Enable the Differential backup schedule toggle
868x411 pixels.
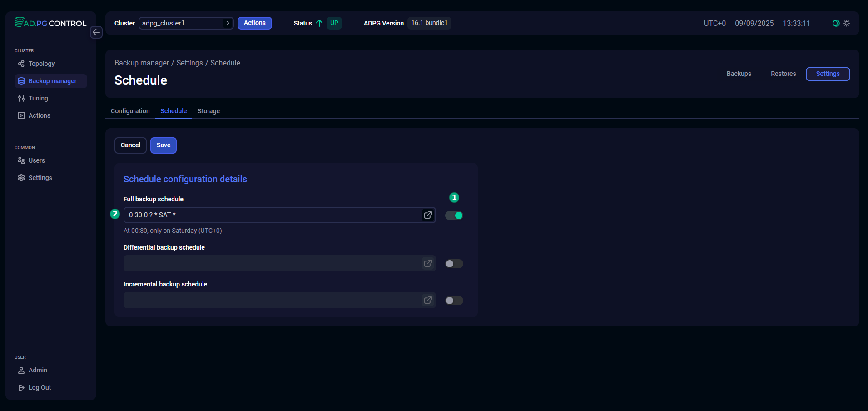click(454, 264)
